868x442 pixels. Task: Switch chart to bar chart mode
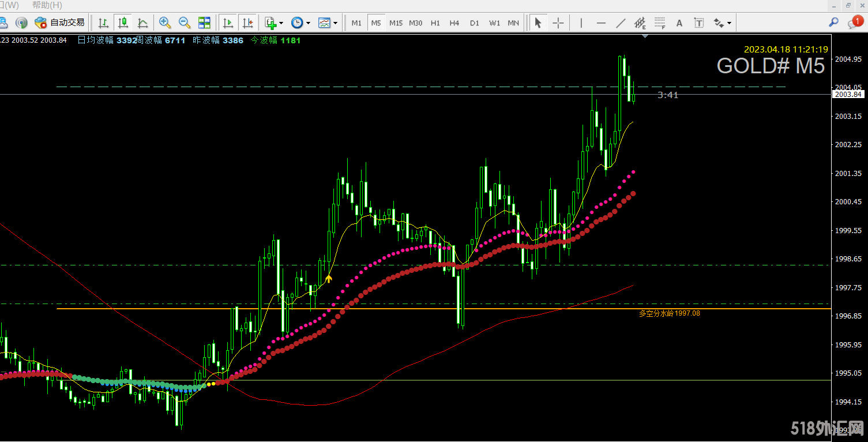[103, 23]
